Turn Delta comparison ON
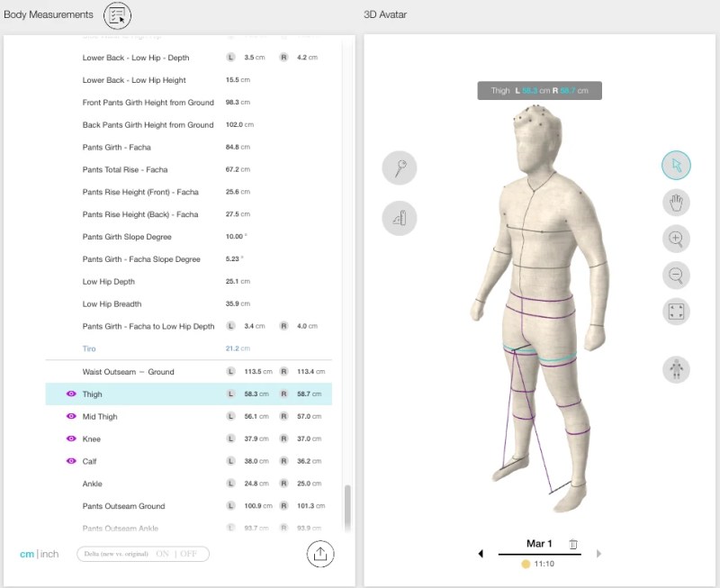Screen dimensions: 720x588 [163, 554]
